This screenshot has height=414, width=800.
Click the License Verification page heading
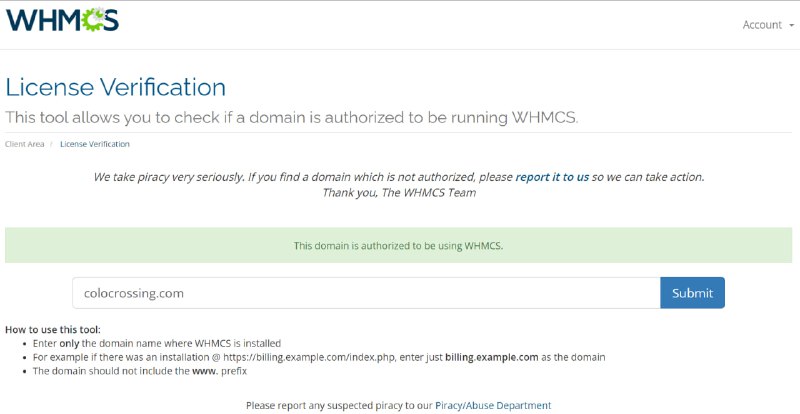click(x=116, y=87)
